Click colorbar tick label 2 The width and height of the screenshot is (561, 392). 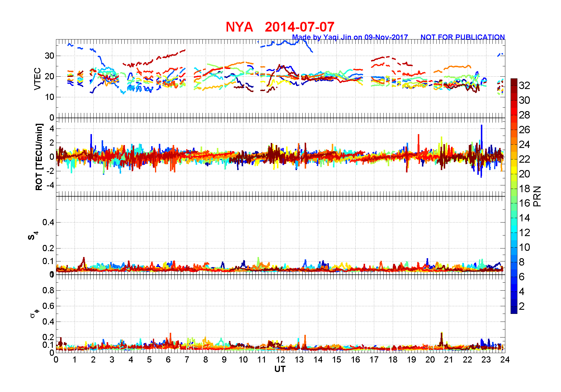point(522,306)
